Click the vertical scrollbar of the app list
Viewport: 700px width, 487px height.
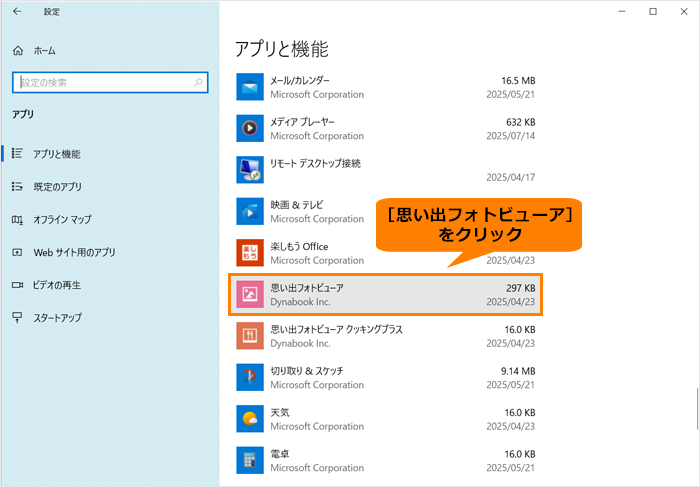click(696, 408)
